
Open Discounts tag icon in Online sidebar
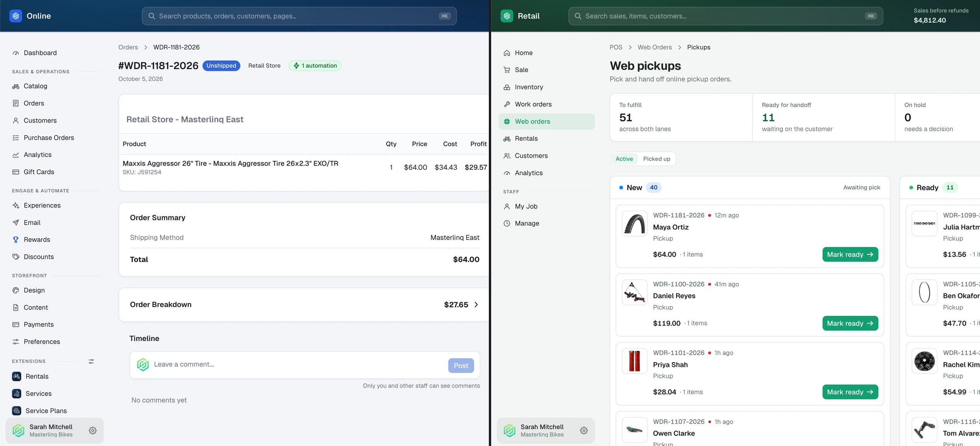pos(15,257)
